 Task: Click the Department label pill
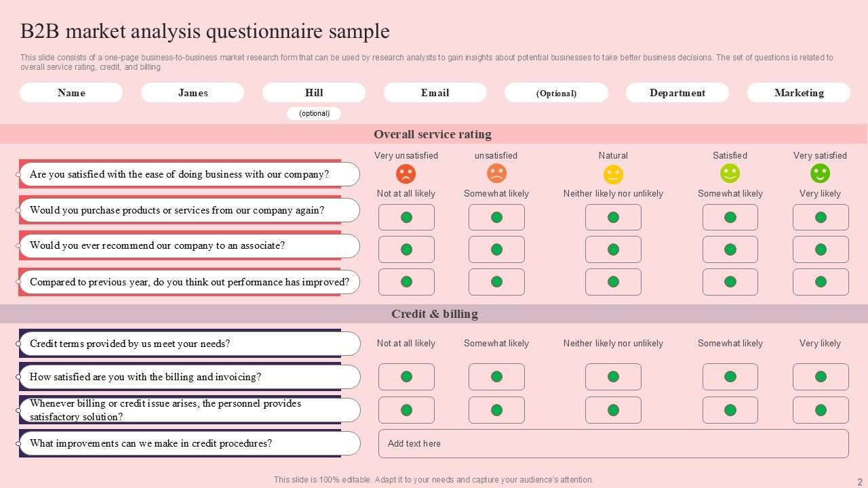pos(677,93)
